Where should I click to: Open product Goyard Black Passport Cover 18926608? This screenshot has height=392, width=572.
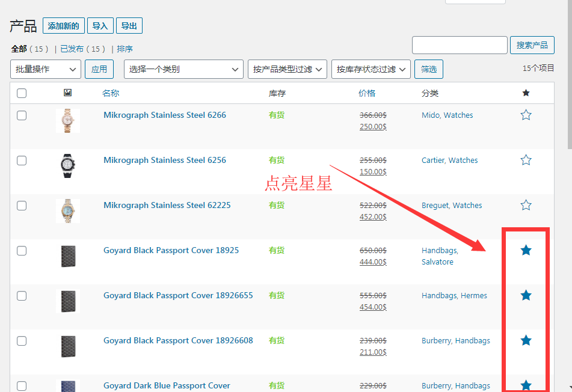[178, 340]
